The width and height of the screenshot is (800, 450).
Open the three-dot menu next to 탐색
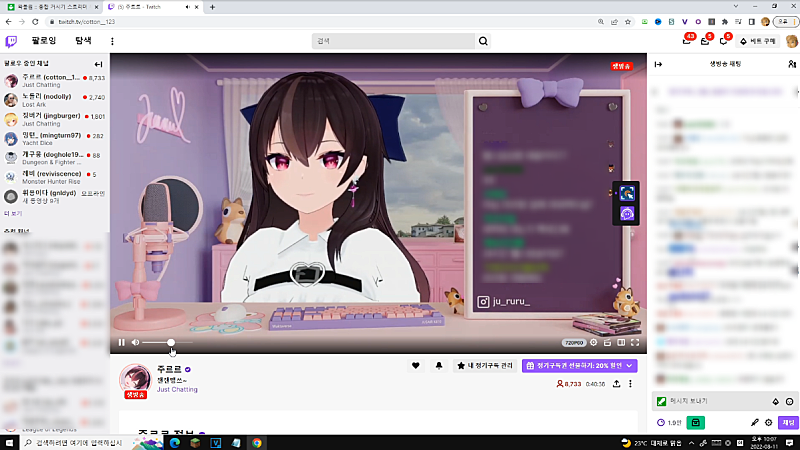(x=112, y=41)
